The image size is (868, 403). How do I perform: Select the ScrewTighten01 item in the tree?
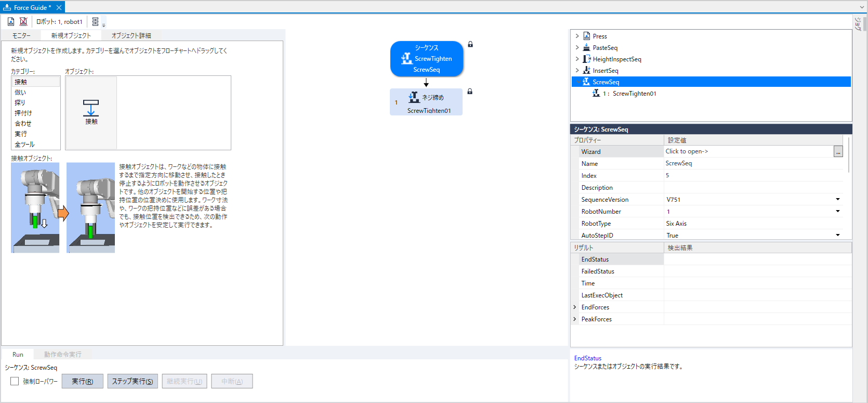(634, 94)
